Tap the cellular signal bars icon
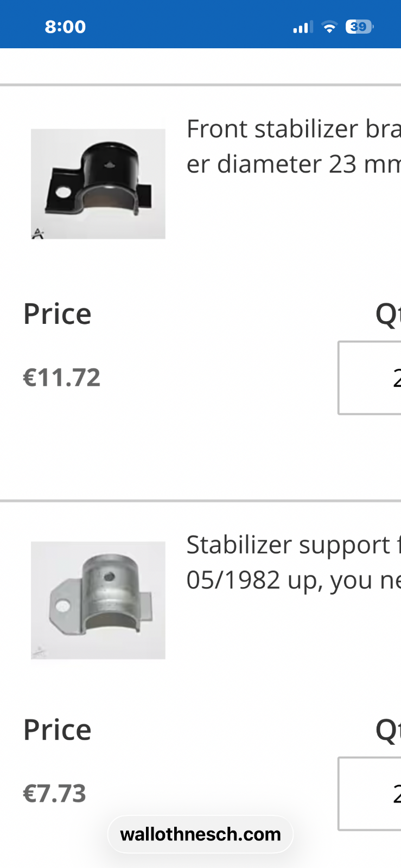 coord(303,27)
